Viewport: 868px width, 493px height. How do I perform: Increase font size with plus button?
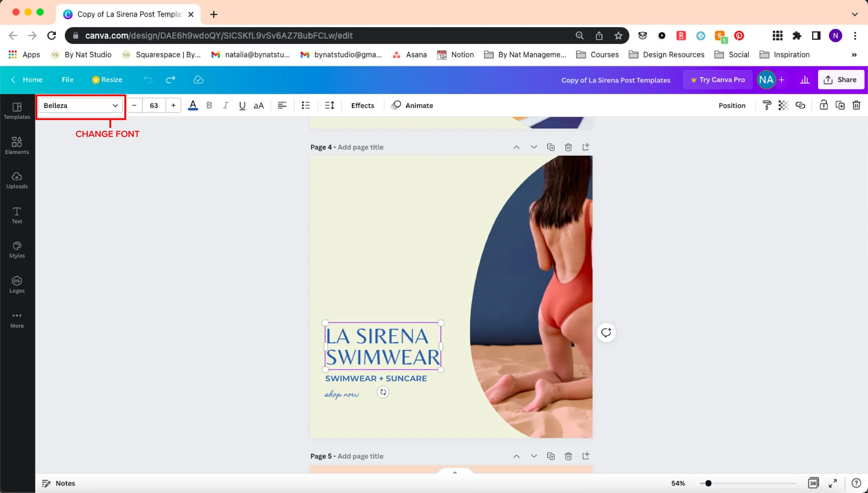point(173,105)
